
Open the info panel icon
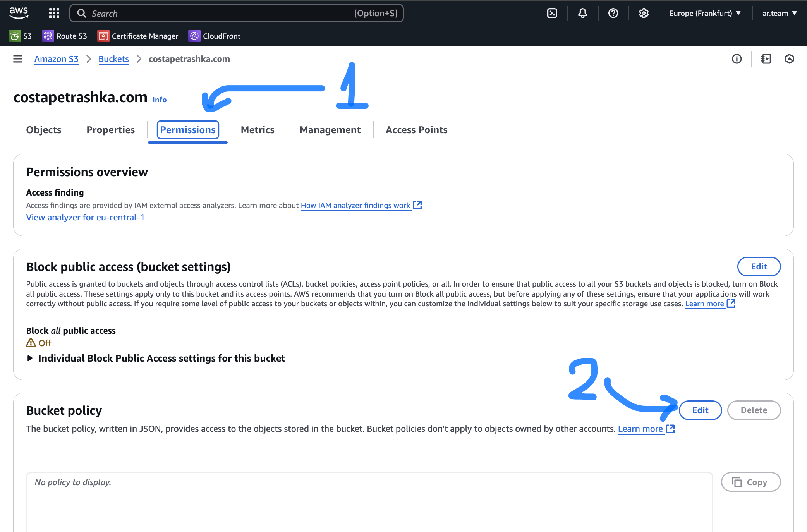pyautogui.click(x=737, y=59)
